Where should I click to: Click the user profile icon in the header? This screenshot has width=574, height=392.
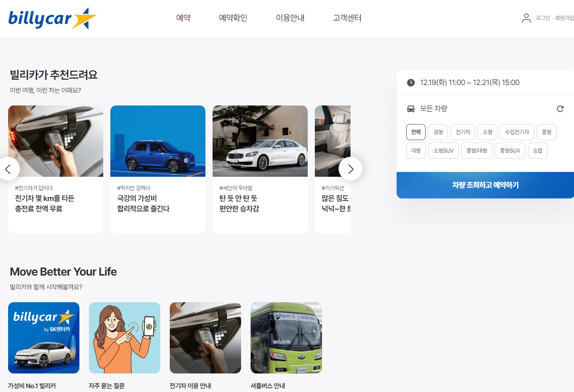tap(526, 18)
